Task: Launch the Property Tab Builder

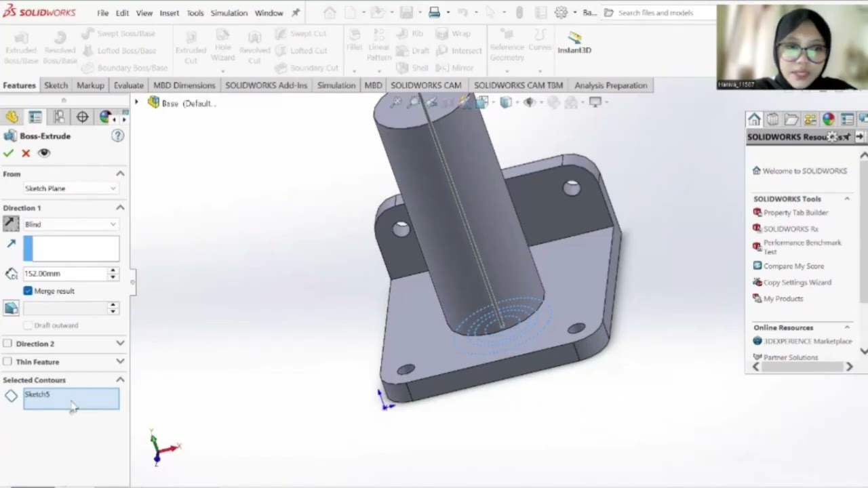Action: click(x=791, y=213)
